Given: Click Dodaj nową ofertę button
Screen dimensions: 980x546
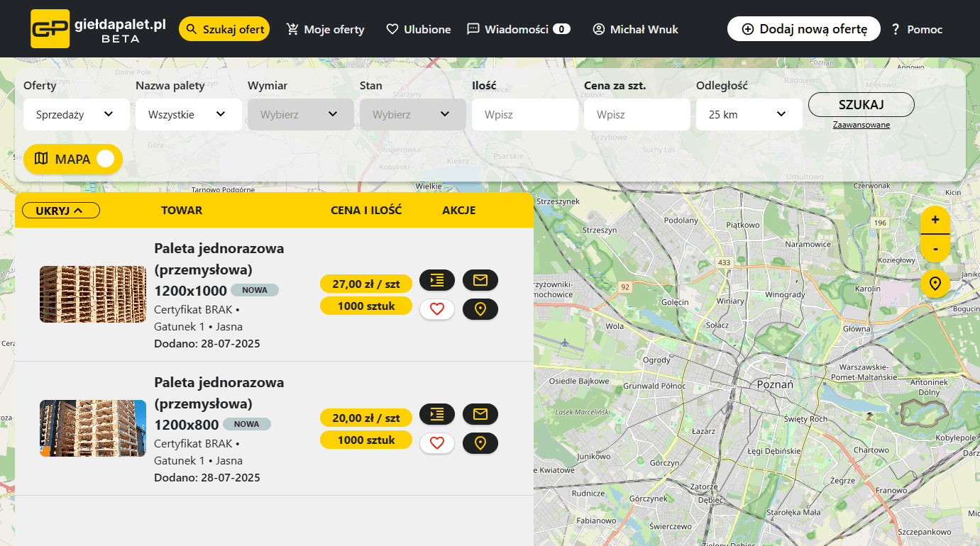Looking at the screenshot, I should click(804, 29).
